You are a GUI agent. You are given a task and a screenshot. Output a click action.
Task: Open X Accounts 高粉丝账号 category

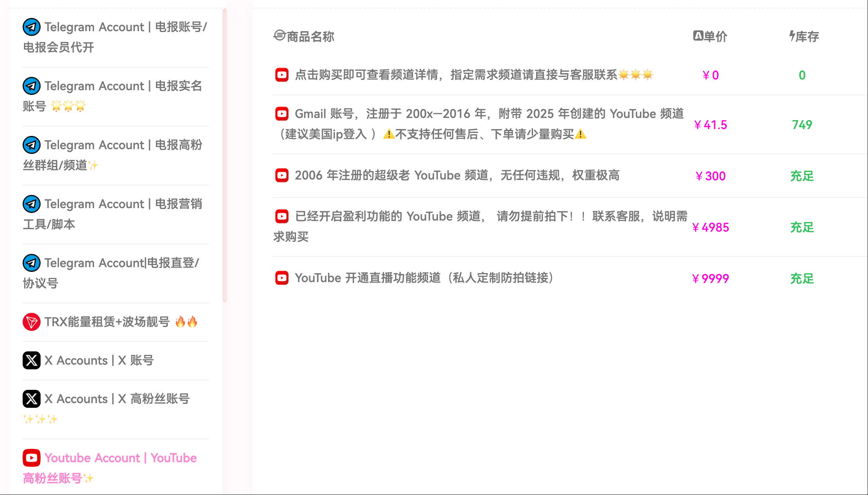point(117,399)
